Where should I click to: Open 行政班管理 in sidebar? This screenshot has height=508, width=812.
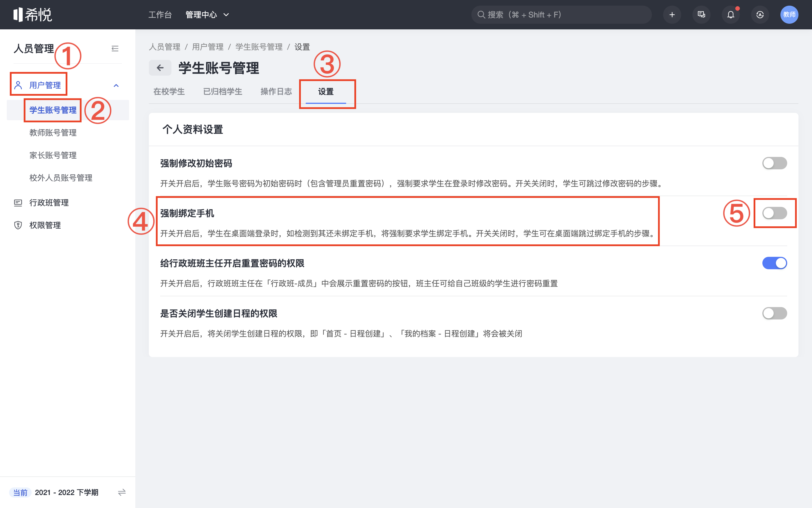[x=49, y=203]
